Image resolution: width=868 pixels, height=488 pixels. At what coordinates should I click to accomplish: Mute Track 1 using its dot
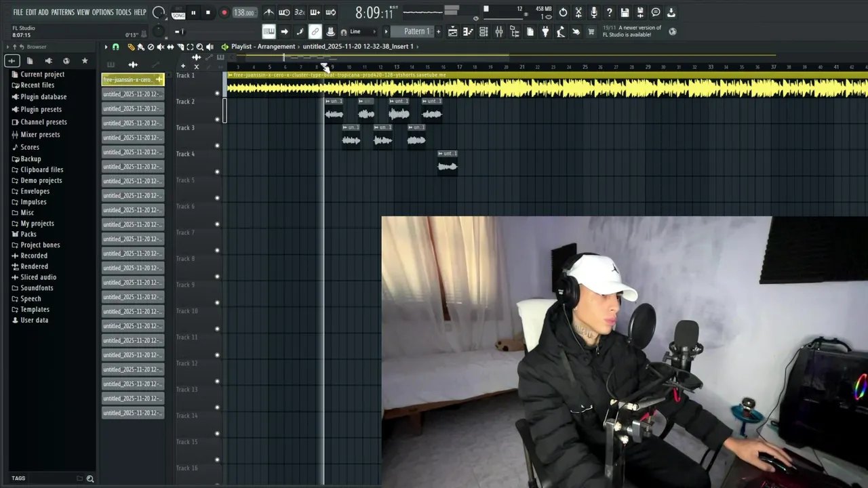click(x=218, y=93)
